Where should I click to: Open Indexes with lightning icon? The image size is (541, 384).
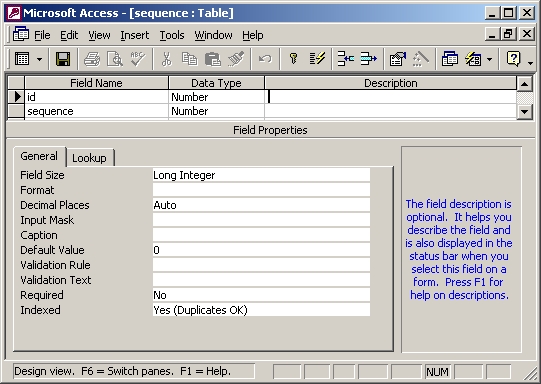(x=317, y=59)
